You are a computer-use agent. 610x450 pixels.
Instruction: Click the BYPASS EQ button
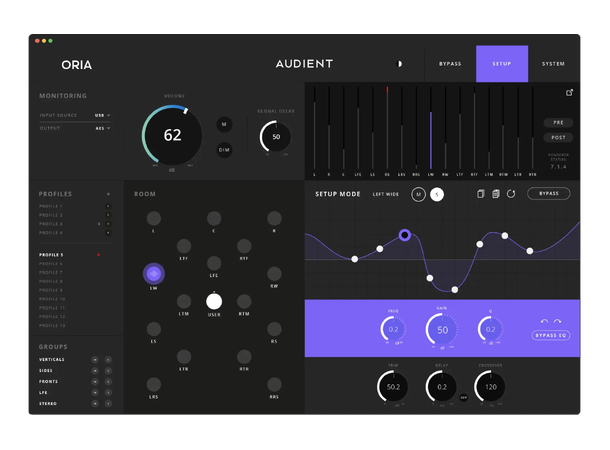(551, 335)
